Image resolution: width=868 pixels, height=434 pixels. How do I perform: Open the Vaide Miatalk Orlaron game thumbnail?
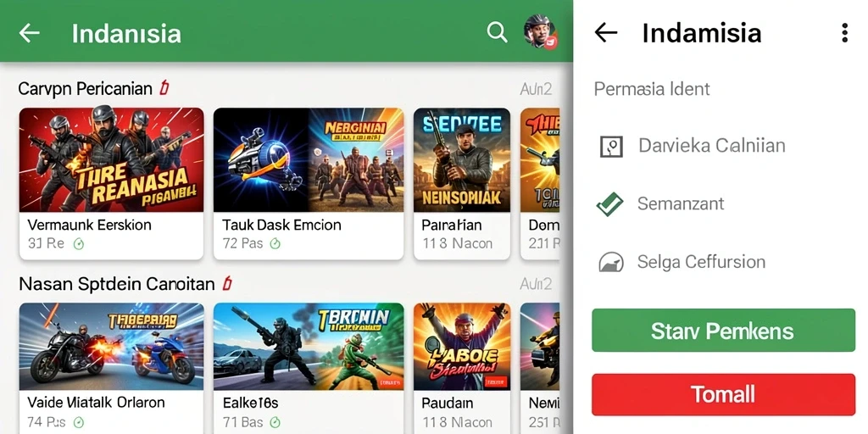click(x=111, y=347)
